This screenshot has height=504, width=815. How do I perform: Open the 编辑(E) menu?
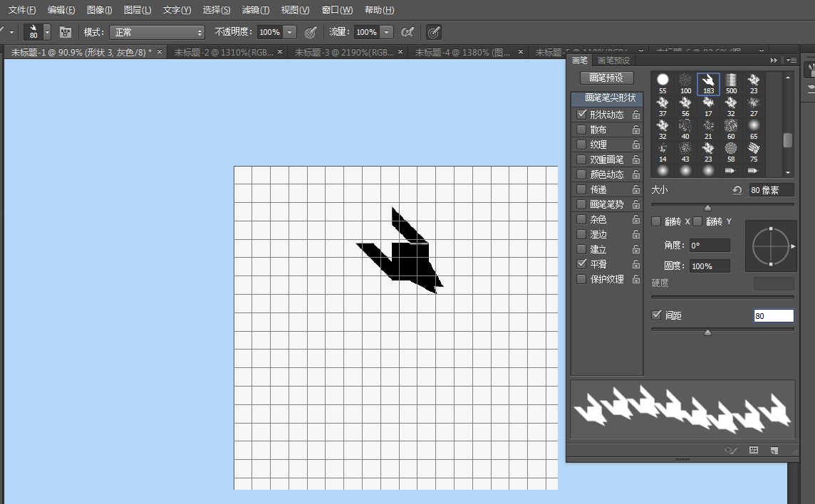click(61, 10)
